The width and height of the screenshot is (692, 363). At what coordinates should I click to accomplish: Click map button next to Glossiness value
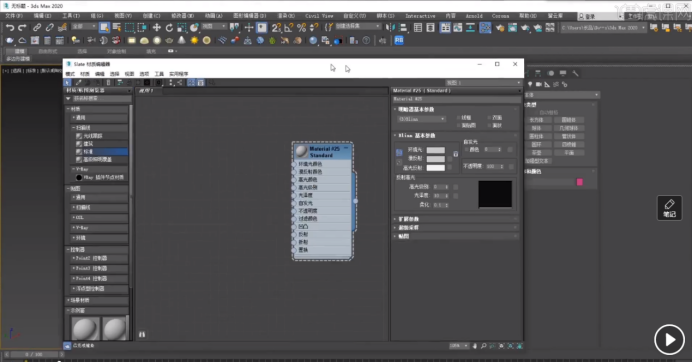click(x=455, y=196)
